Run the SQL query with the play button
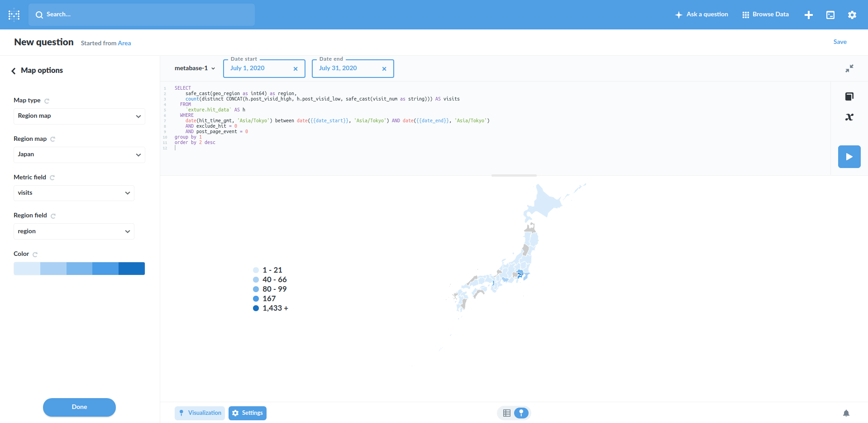Image resolution: width=868 pixels, height=423 pixels. click(x=849, y=156)
